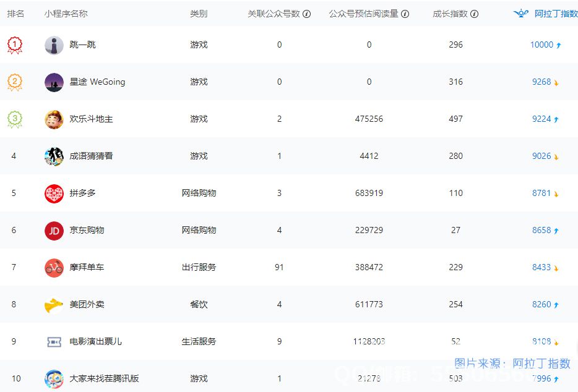Screen dimensions: 578x392
Task: Click the 跳一跳 app icon
Action: [54, 45]
